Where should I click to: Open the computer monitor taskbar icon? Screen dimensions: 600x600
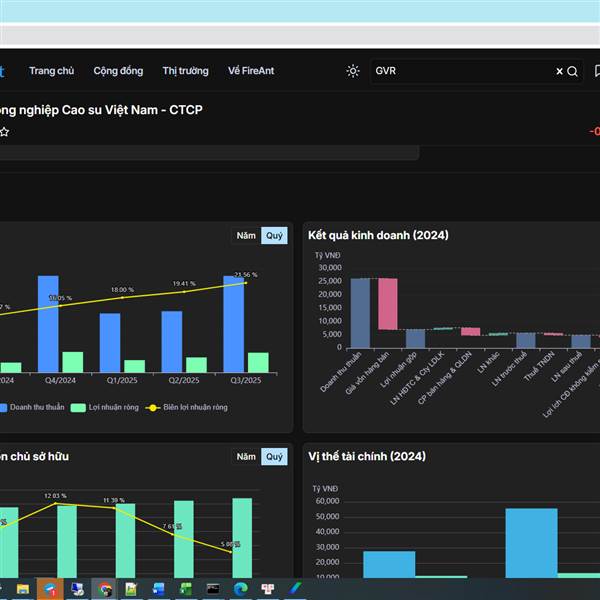click(x=77, y=589)
